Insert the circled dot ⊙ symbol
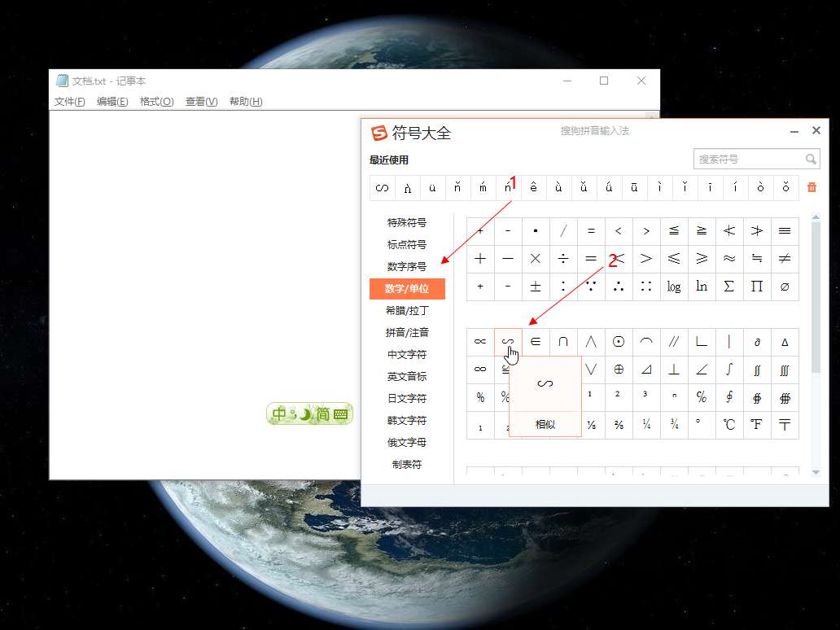 coord(619,342)
